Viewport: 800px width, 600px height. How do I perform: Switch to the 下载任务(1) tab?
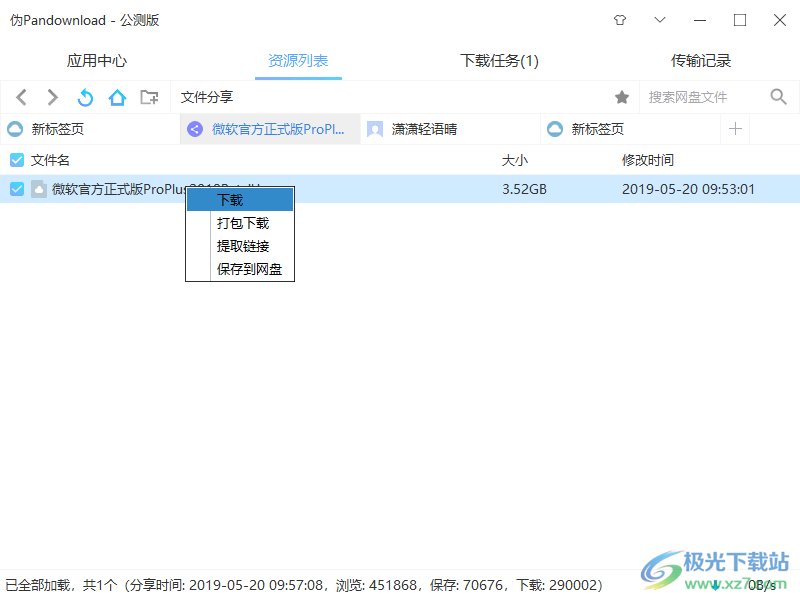coord(500,60)
